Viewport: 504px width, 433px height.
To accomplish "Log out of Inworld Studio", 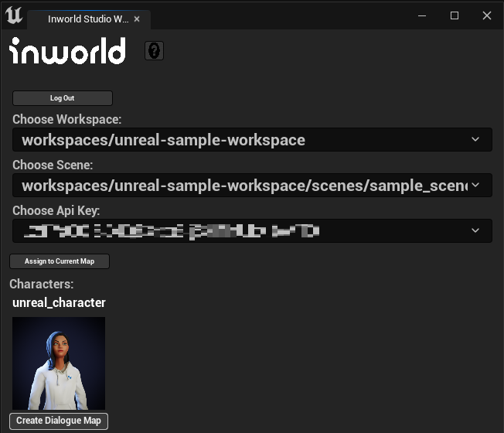I will pos(63,98).
